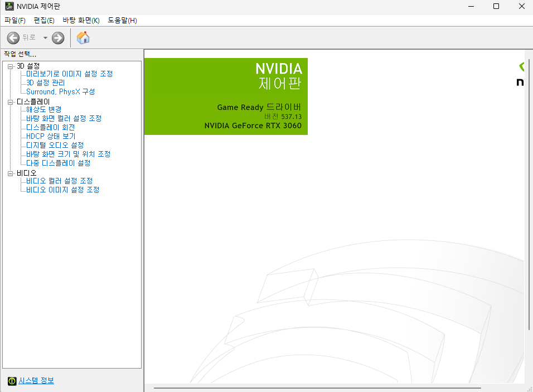Select 바탕 화면 컬러 설정 조정

pos(64,118)
